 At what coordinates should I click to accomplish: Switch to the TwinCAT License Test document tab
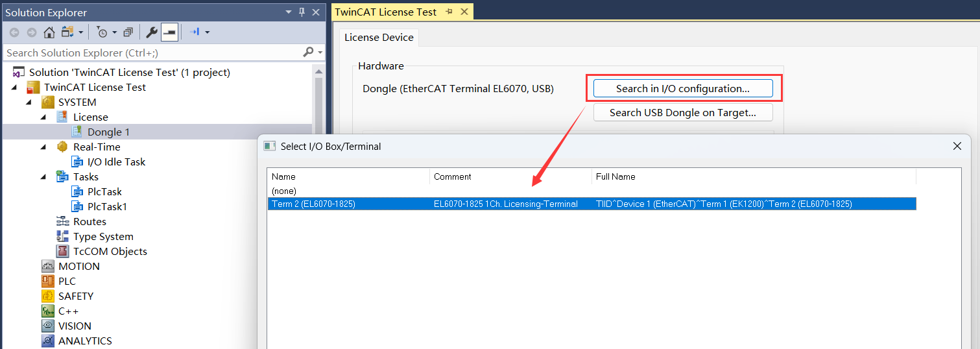click(x=386, y=12)
